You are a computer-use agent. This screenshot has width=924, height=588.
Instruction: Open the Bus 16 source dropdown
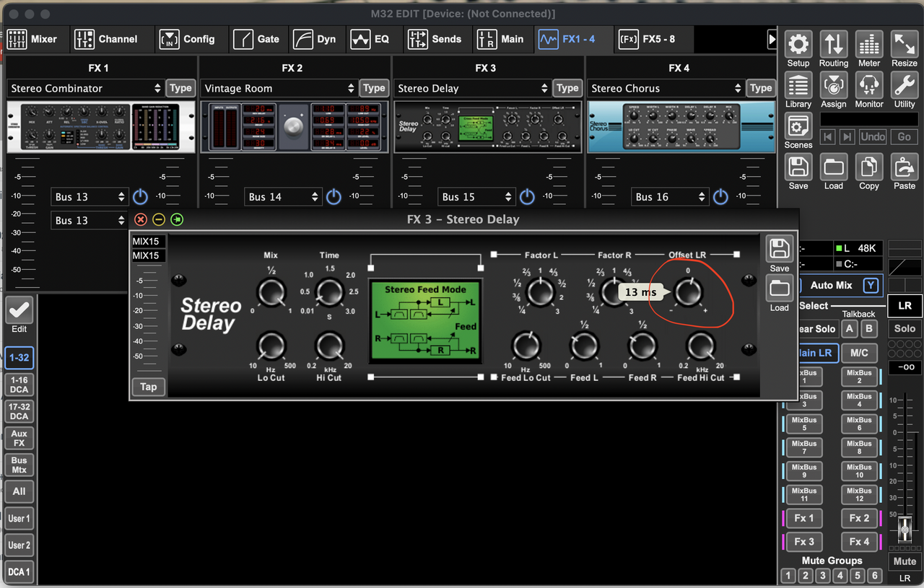tap(670, 196)
